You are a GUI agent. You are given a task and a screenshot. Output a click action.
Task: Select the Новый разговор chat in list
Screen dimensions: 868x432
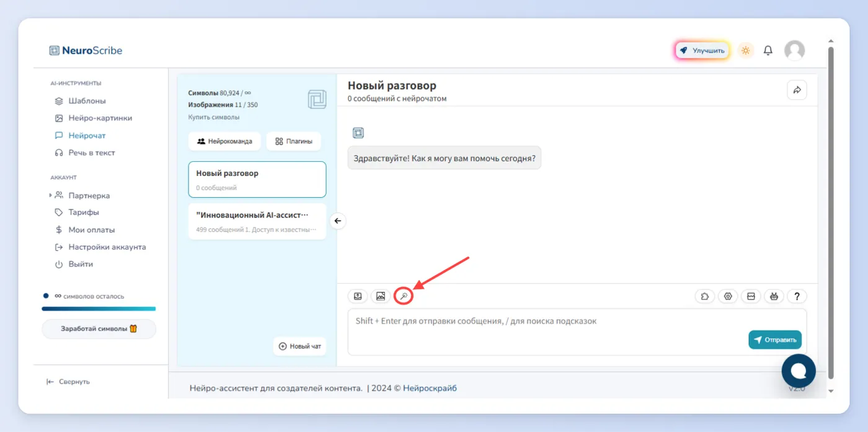257,180
